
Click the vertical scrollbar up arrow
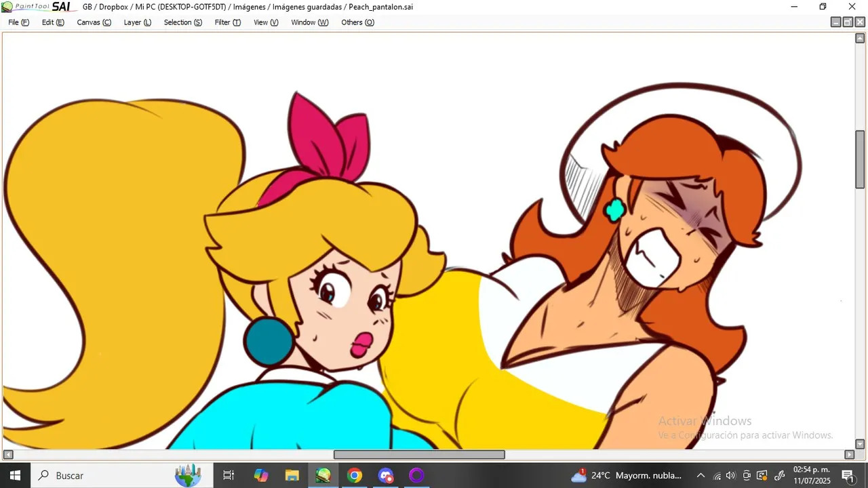[x=860, y=38]
